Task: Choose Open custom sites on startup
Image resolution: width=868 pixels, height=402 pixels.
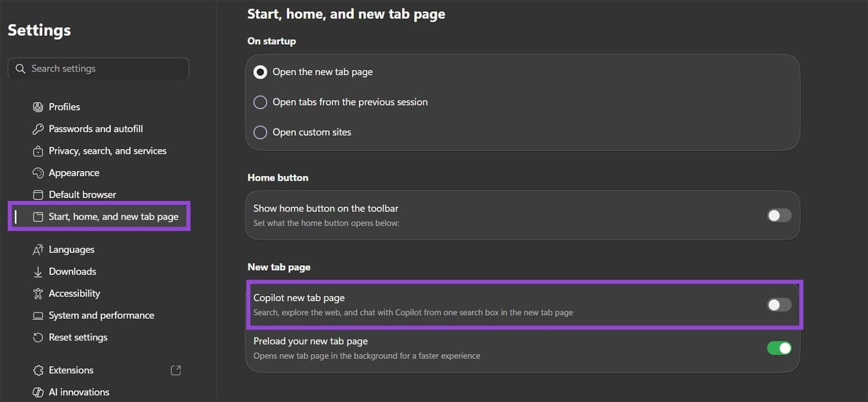Action: coord(260,132)
